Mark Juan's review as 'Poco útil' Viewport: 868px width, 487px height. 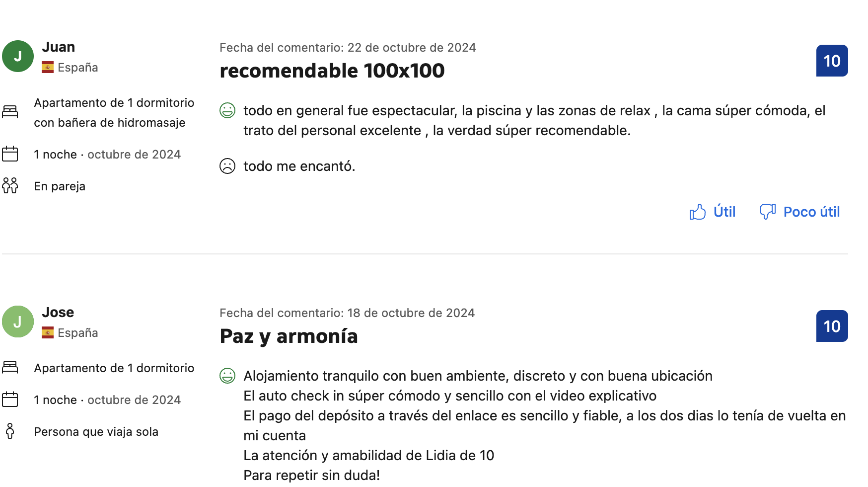click(x=811, y=212)
